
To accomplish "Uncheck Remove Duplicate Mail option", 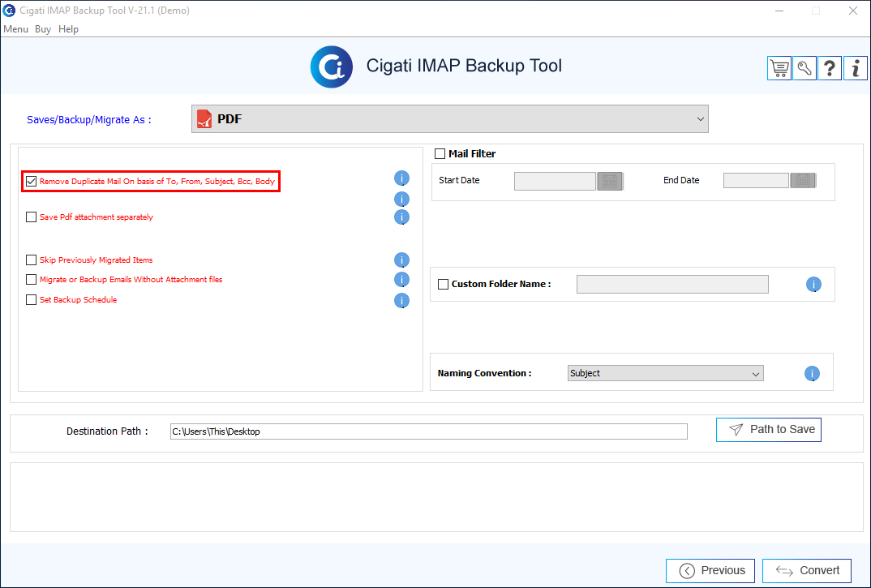I will (31, 181).
